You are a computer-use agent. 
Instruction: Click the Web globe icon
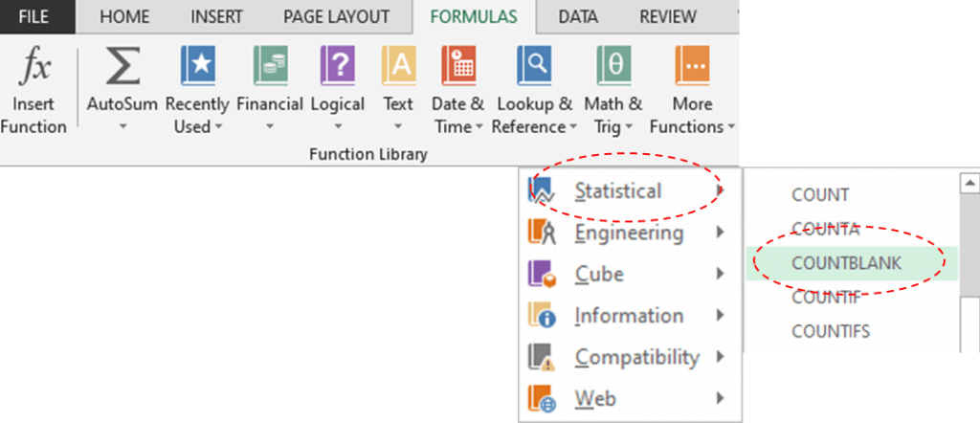pos(542,398)
